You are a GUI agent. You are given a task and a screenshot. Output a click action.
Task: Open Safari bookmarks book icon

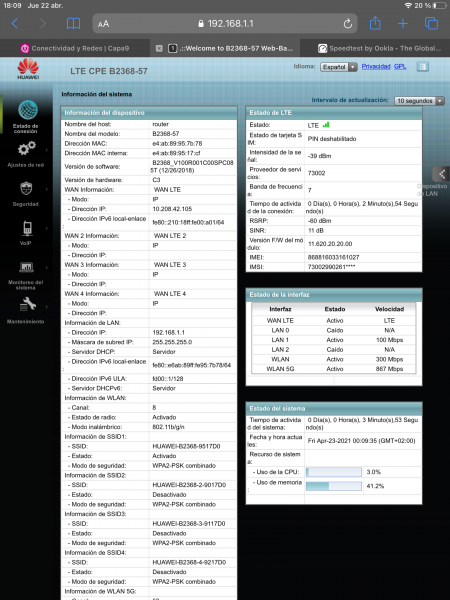pos(73,24)
